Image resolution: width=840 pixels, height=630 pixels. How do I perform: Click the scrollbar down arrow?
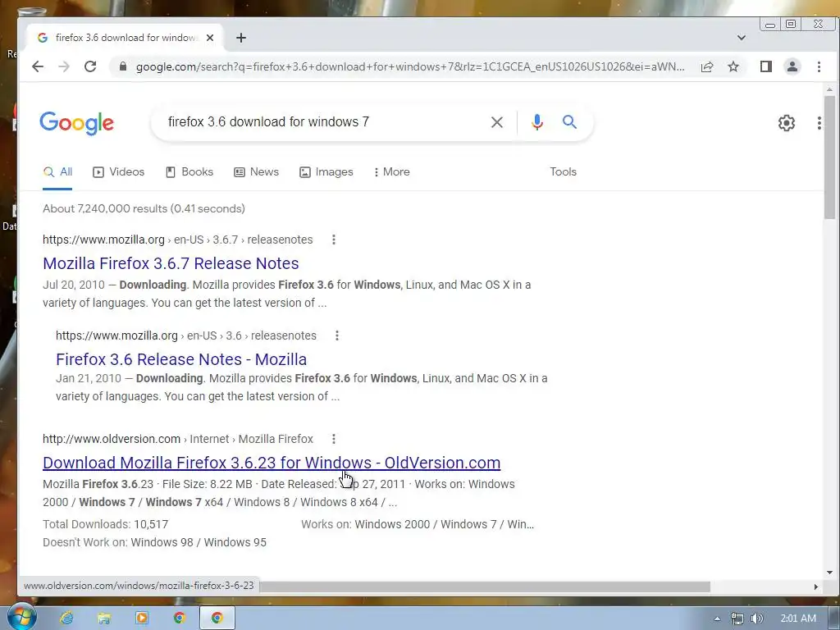[x=830, y=572]
